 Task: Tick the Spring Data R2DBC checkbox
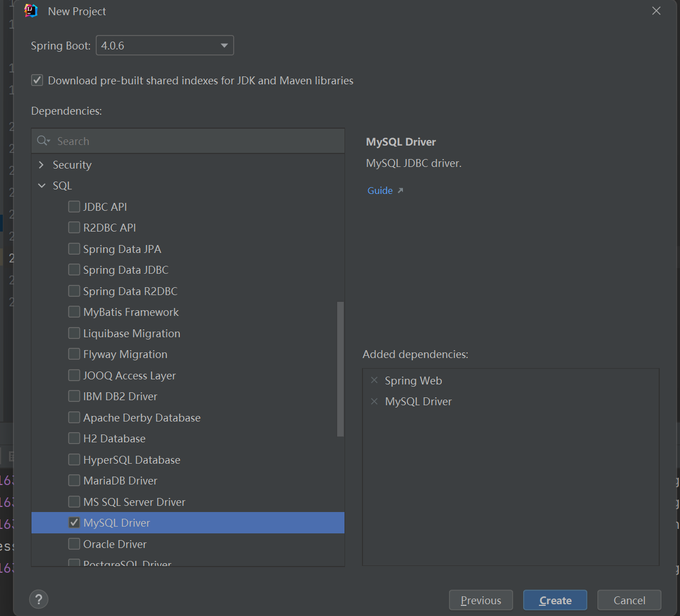point(74,291)
